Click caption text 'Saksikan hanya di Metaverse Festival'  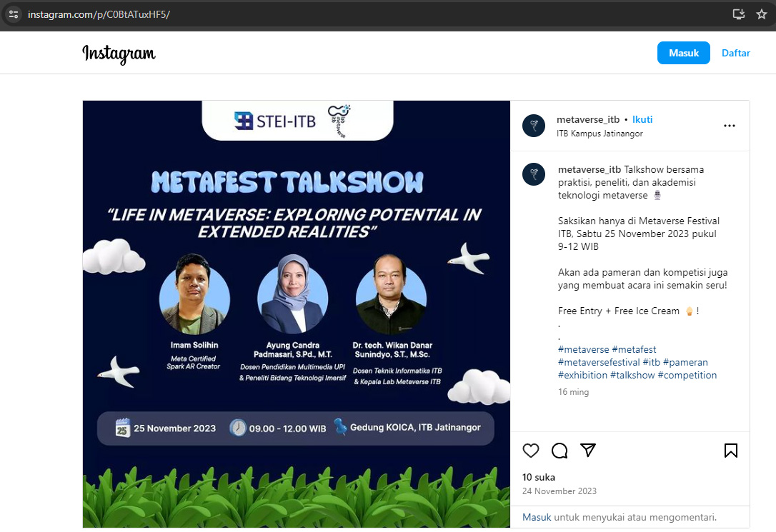(x=638, y=221)
